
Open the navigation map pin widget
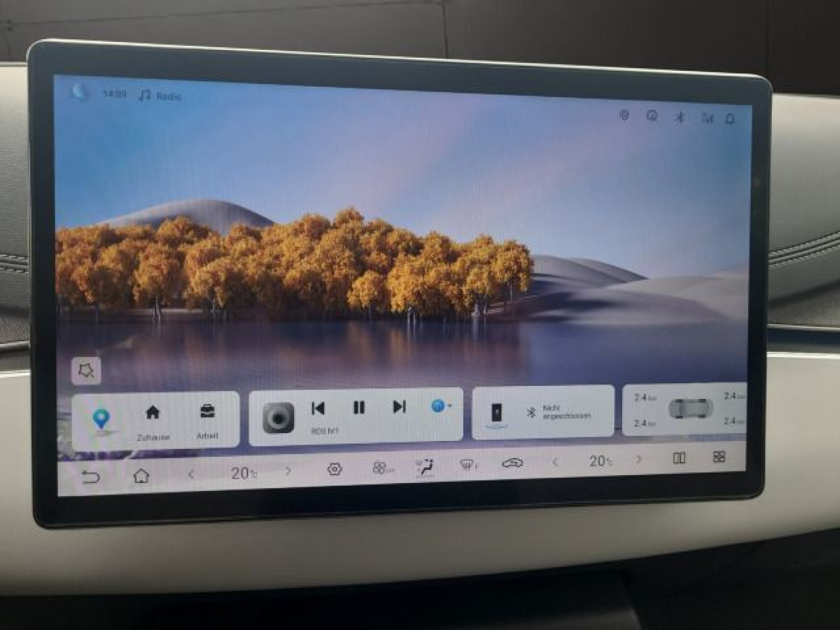[100, 420]
